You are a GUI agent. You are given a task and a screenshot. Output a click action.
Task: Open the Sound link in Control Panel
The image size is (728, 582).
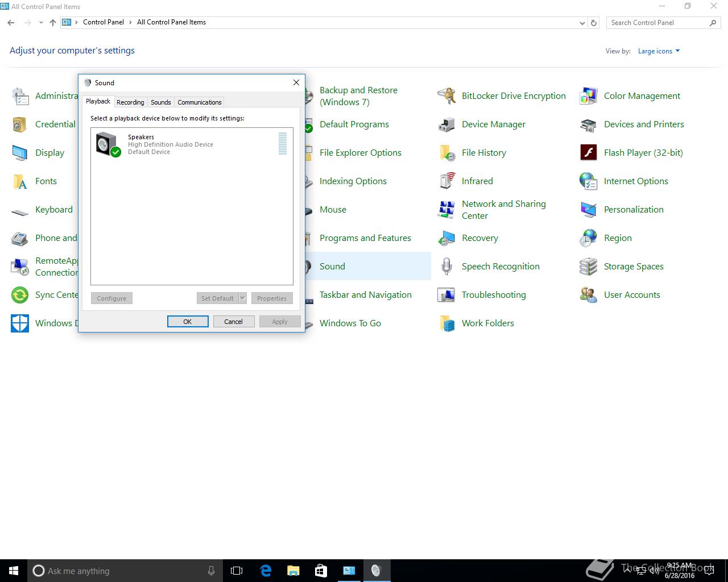click(332, 267)
